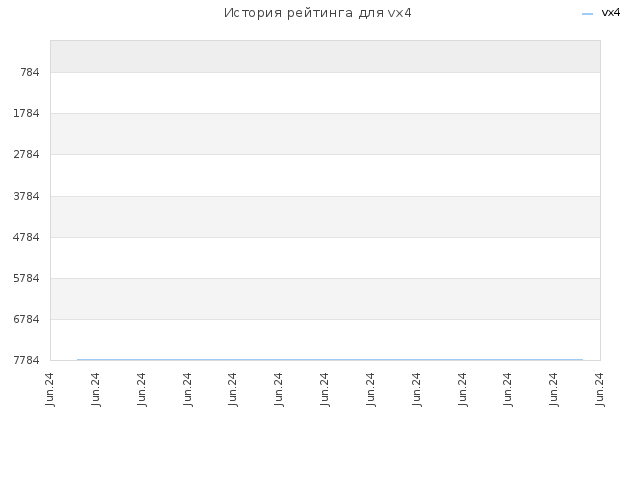Image resolution: width=640 pixels, height=480 pixels.
Task: Select the 1784 y-axis label
Action: click(x=26, y=113)
